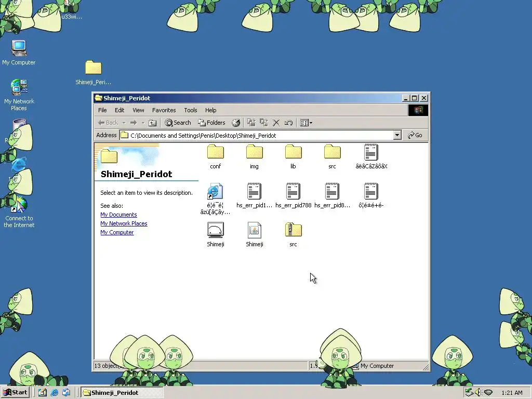Screen dimensions: 532x399
Task: Open the Forward history dropdown arrow
Action: (143, 123)
